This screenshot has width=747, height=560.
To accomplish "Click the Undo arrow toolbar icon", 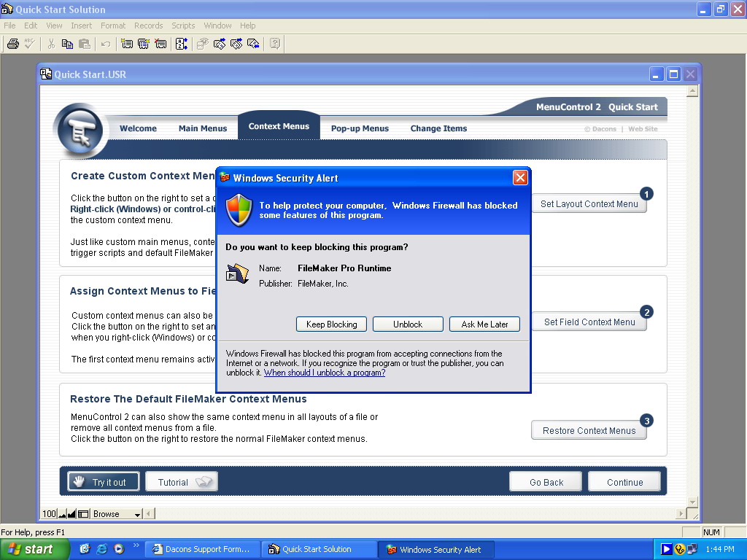I will point(106,44).
